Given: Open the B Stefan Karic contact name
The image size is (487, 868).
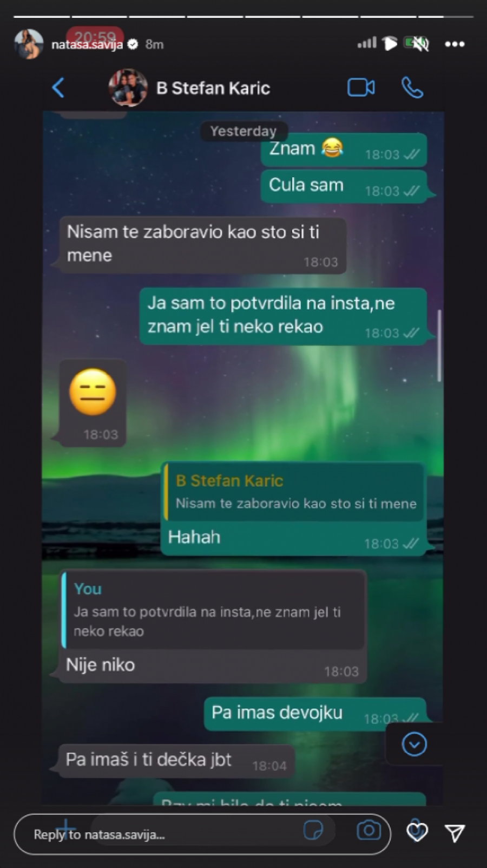Looking at the screenshot, I should [213, 88].
